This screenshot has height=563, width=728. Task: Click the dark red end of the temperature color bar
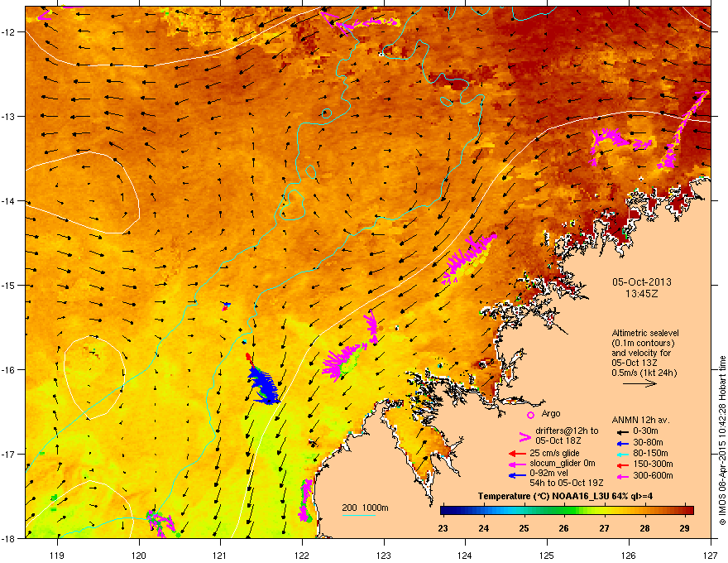point(689,511)
